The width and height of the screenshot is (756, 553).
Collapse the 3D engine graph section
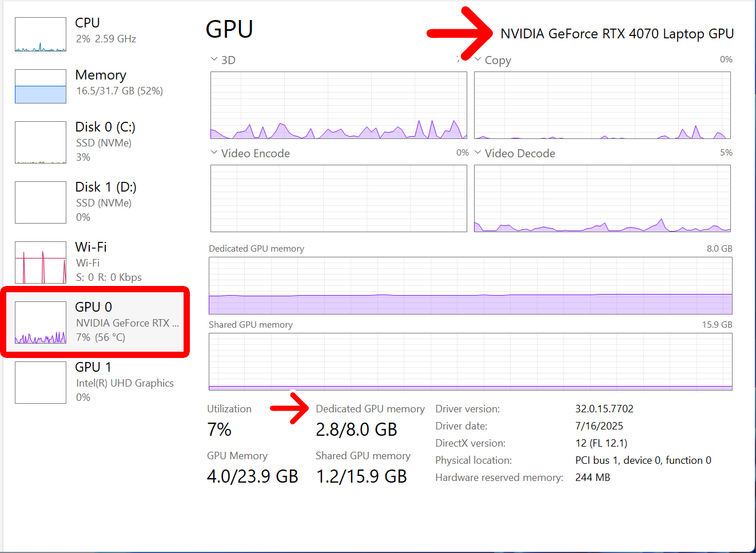click(213, 59)
